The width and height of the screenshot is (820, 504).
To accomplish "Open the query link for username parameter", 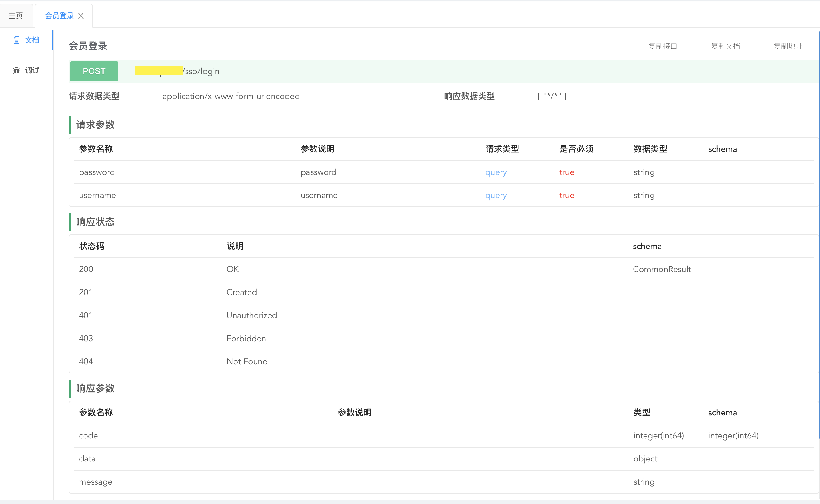I will 496,195.
